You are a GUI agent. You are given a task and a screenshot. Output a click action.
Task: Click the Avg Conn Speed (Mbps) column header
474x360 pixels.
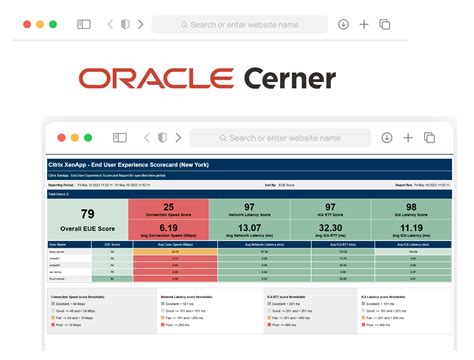point(175,244)
